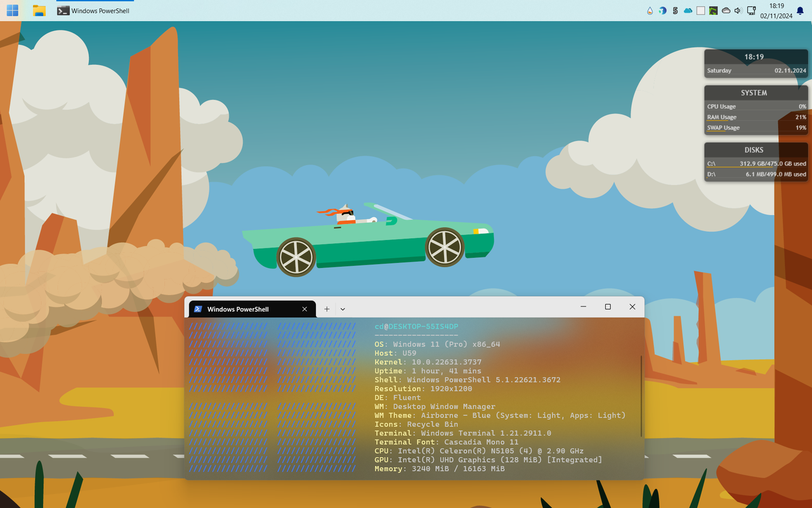Screen dimensions: 812x508
Task: Click the D:\ disk usage row
Action: click(756, 174)
